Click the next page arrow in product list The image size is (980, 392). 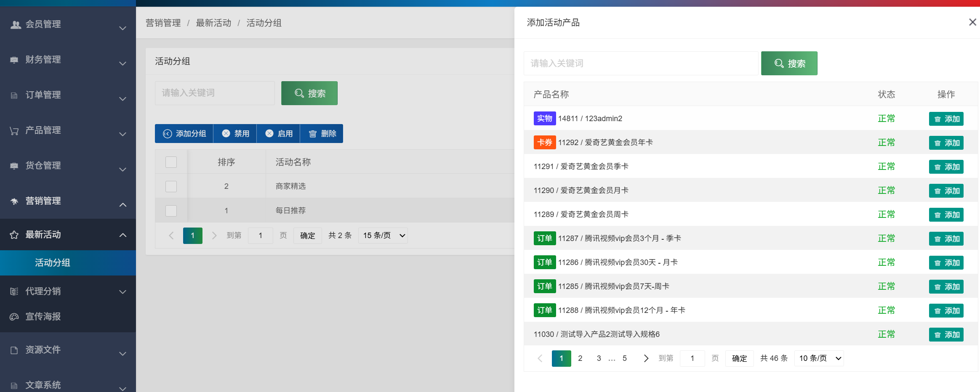[646, 358]
